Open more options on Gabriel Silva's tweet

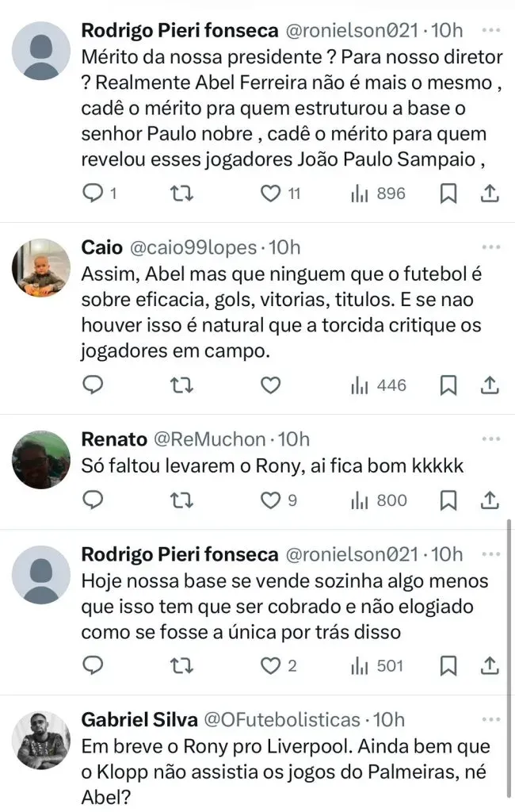click(491, 718)
